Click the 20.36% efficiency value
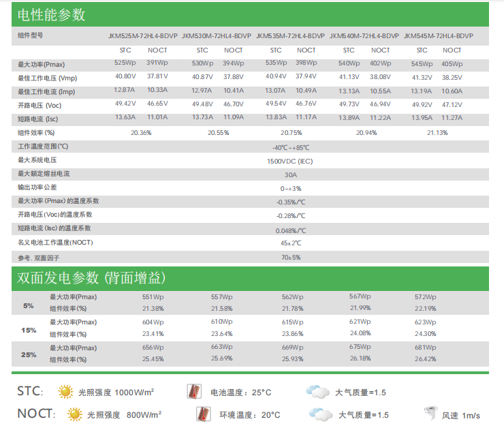This screenshot has height=430, width=504. coord(141,133)
